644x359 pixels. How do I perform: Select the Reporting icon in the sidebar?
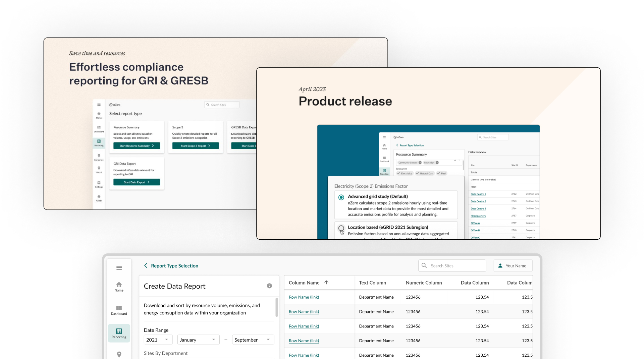(x=99, y=142)
